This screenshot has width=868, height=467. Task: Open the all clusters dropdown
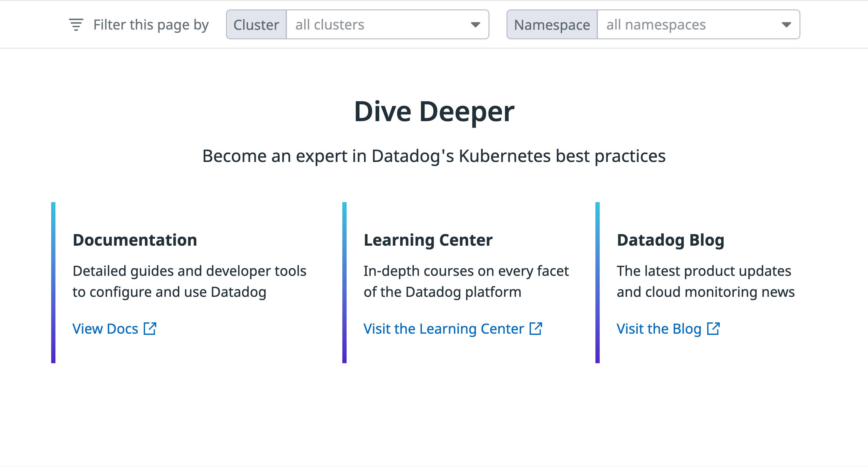tap(371, 24)
